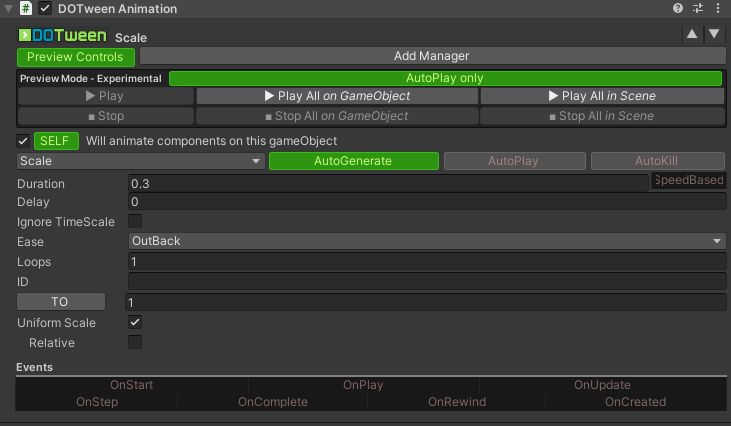Viewport: 731px width, 426px height.
Task: Click the Delay field
Action: [427, 202]
